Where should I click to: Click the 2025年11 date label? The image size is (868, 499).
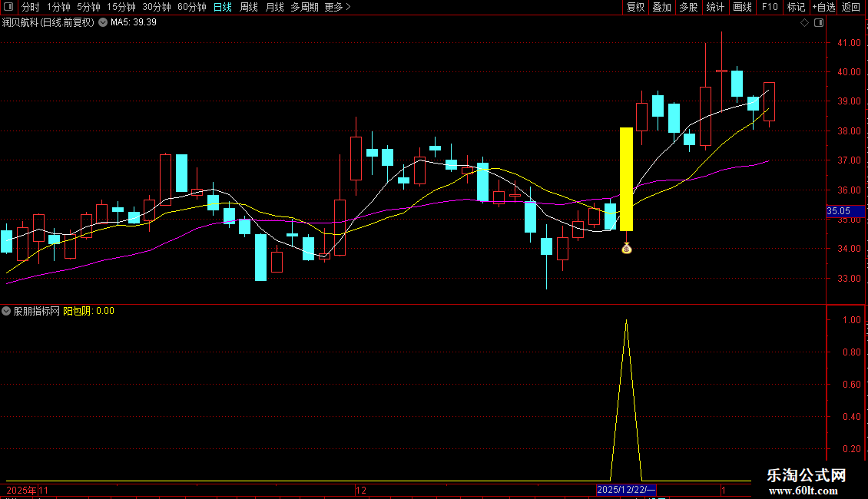(27, 490)
